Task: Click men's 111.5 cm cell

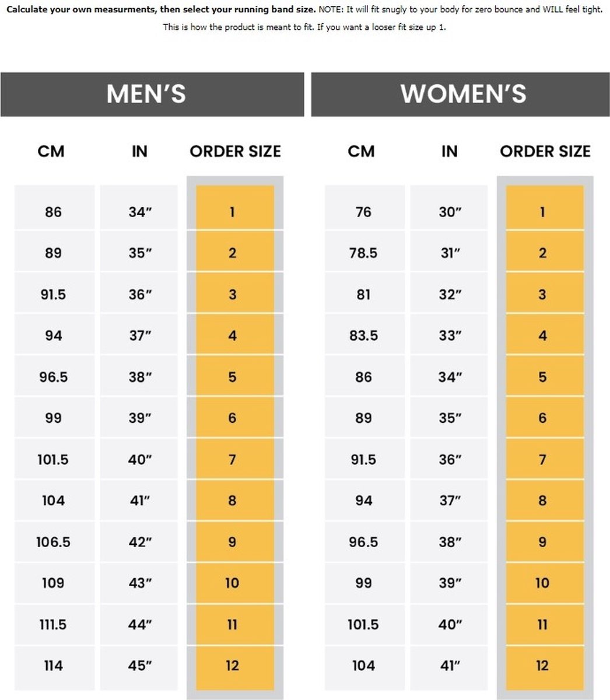Action: point(54,625)
